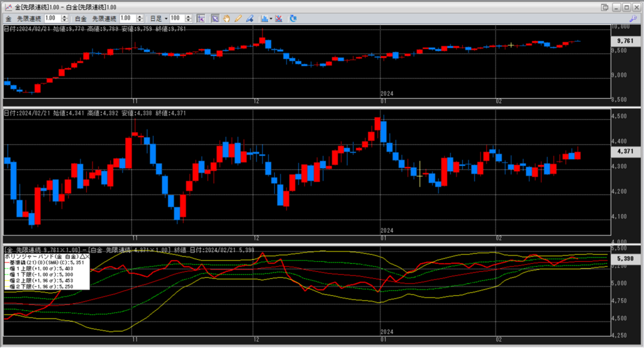The height and width of the screenshot is (348, 644).
Task: Click the gold multiplier 1.00 input field
Action: (52, 18)
